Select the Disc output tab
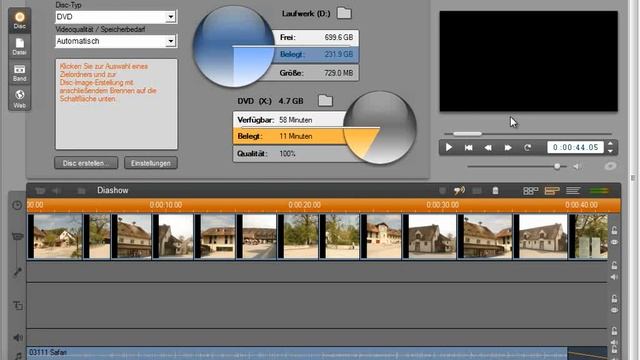This screenshot has width=640, height=360. click(x=19, y=20)
